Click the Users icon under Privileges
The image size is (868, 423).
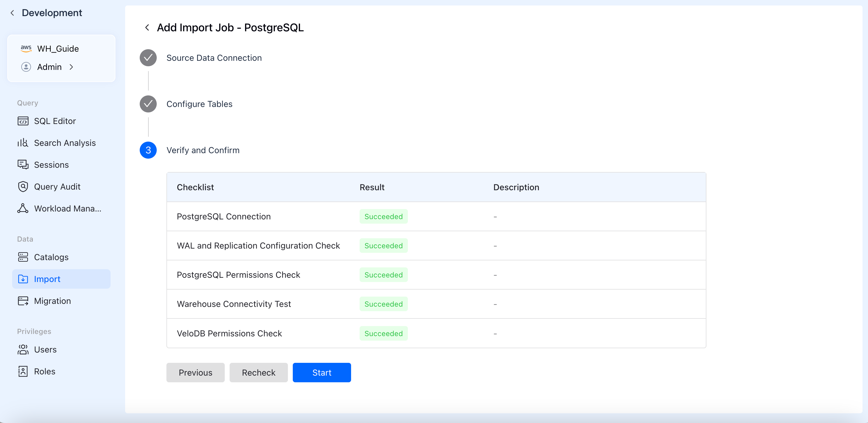(23, 349)
